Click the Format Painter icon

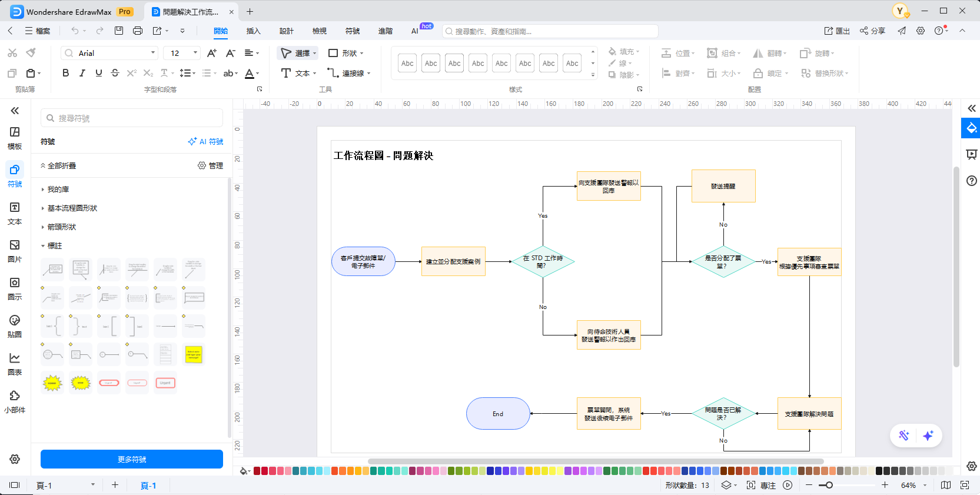coord(31,53)
